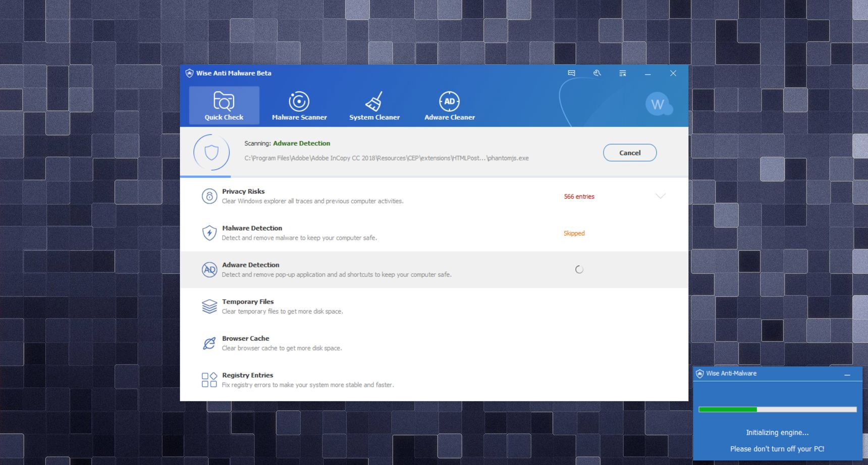Click the scanned file path phantomjs.exe
This screenshot has width=868, height=465.
[x=387, y=158]
